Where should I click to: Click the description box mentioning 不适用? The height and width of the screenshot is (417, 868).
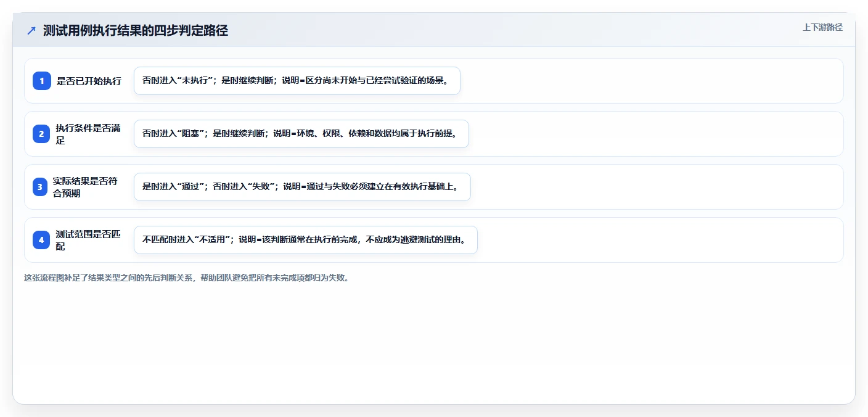[x=306, y=240]
